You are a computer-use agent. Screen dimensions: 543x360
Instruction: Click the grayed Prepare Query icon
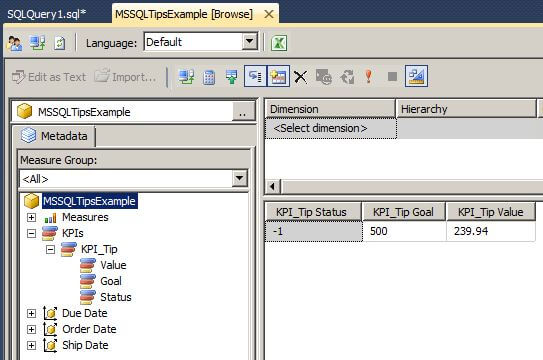324,77
